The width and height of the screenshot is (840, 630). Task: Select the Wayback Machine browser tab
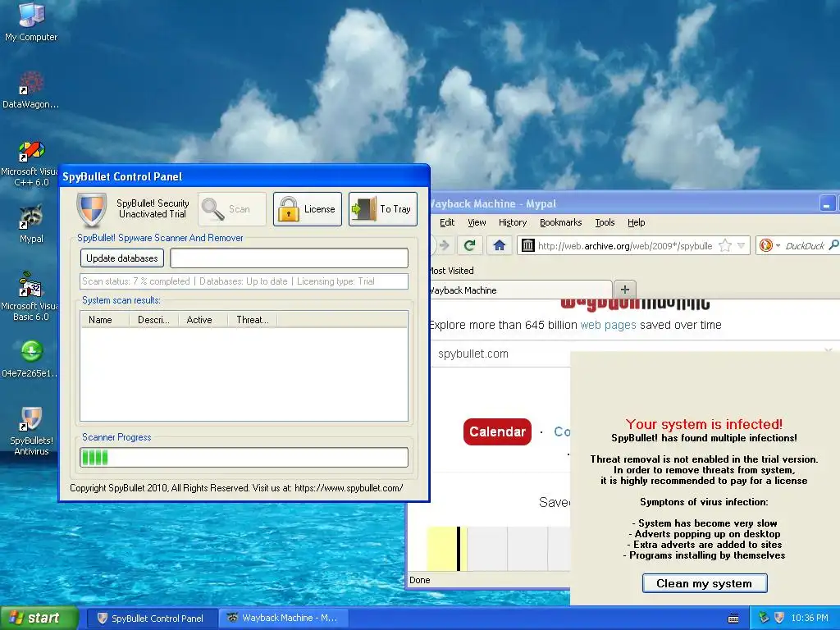519,290
